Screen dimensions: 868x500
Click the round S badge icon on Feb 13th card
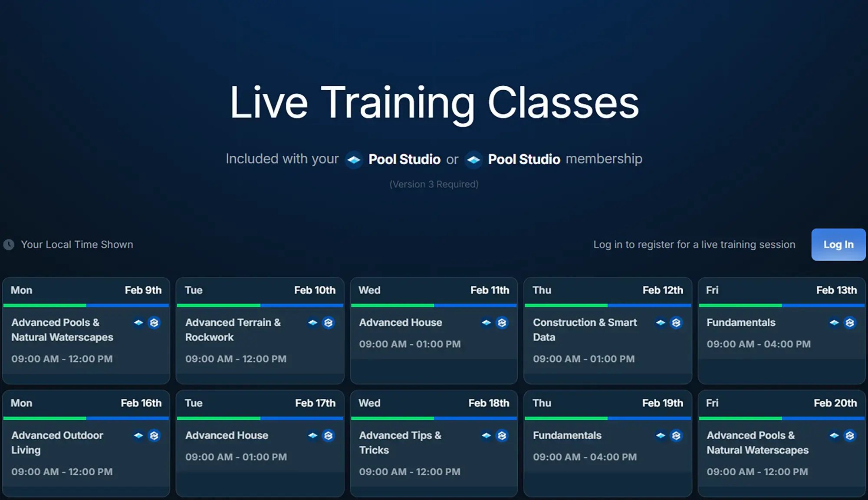click(849, 323)
